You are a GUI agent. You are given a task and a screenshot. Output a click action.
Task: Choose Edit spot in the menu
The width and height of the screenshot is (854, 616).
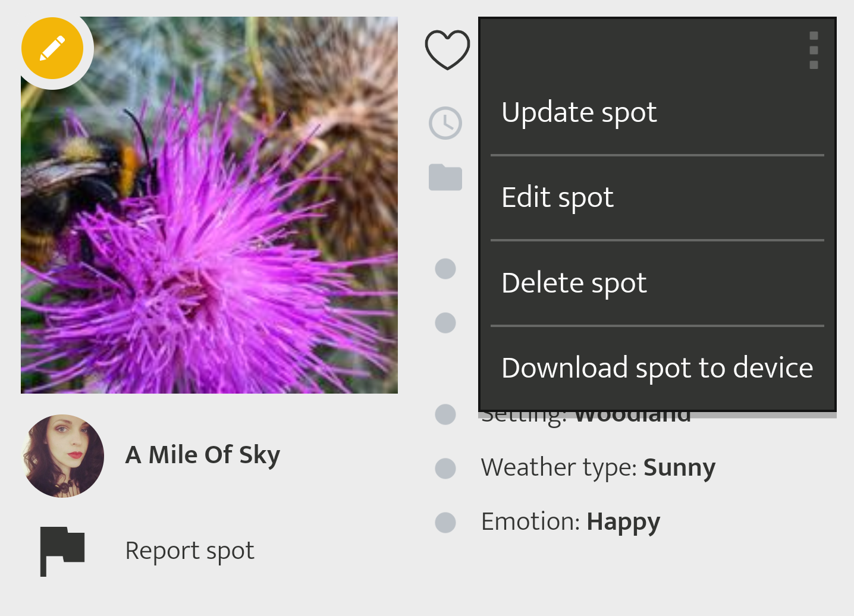(557, 197)
